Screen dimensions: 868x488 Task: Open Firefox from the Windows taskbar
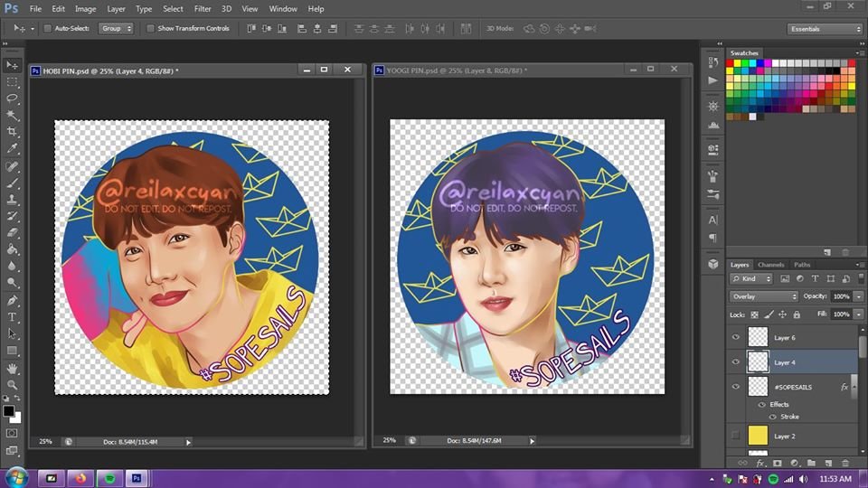(x=80, y=478)
